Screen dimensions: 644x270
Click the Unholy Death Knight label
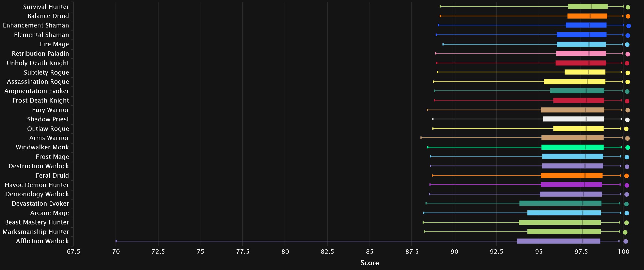[38, 63]
